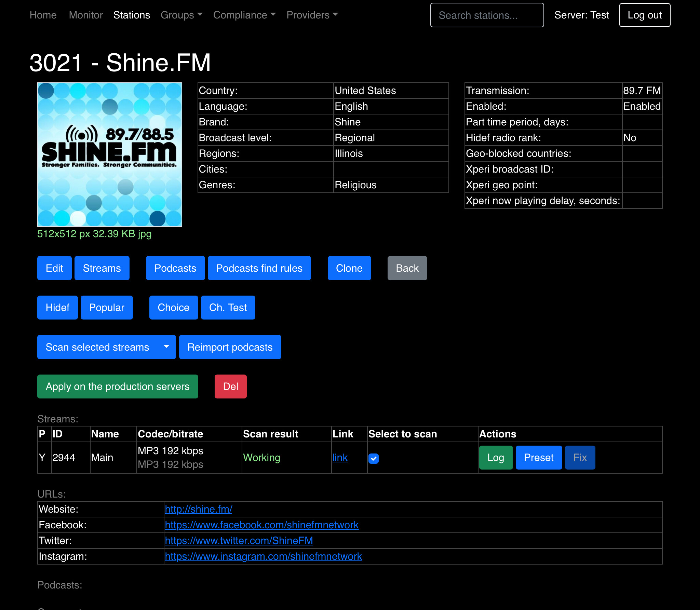Click the Edit station button
700x610 pixels.
(54, 268)
